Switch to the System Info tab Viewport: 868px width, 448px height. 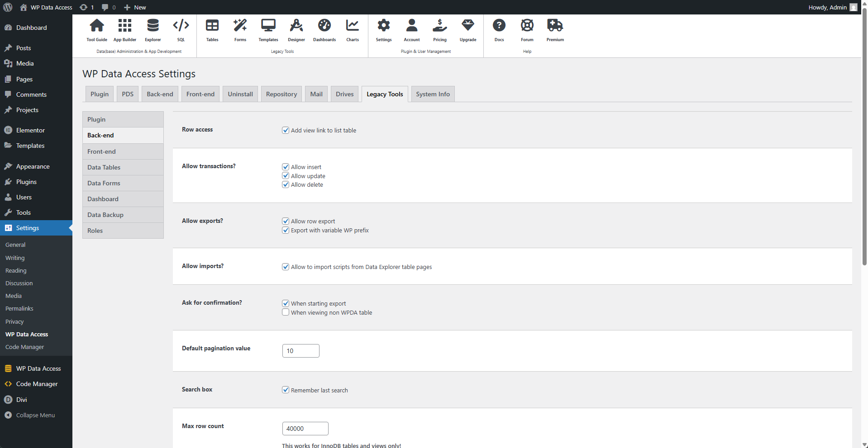coord(432,94)
